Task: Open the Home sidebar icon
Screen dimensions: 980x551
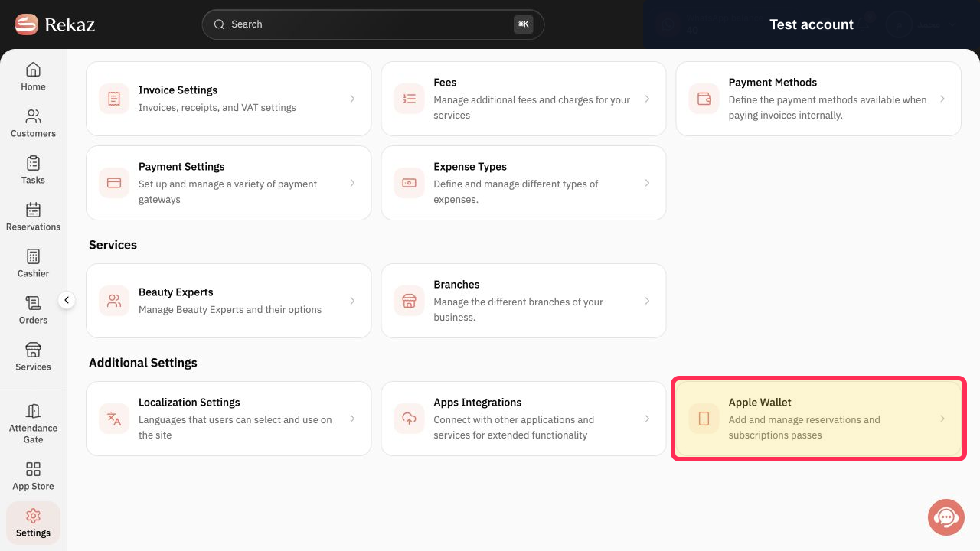Action: point(33,70)
